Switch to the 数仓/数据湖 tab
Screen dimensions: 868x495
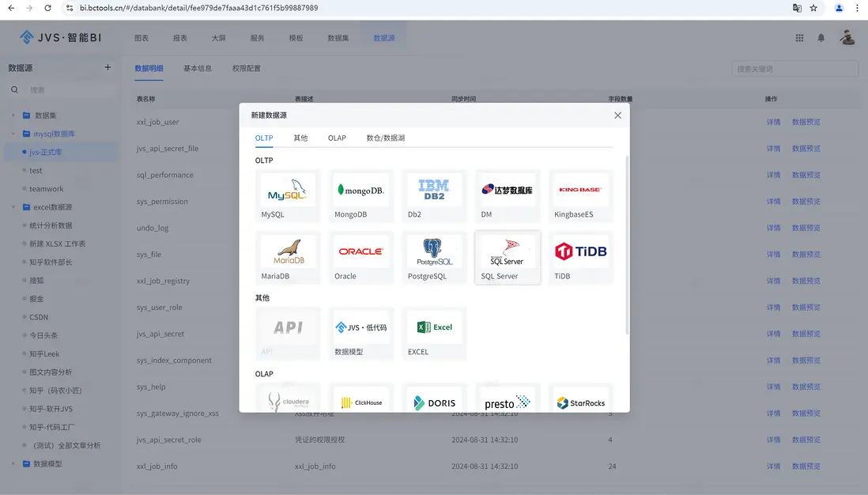(385, 138)
